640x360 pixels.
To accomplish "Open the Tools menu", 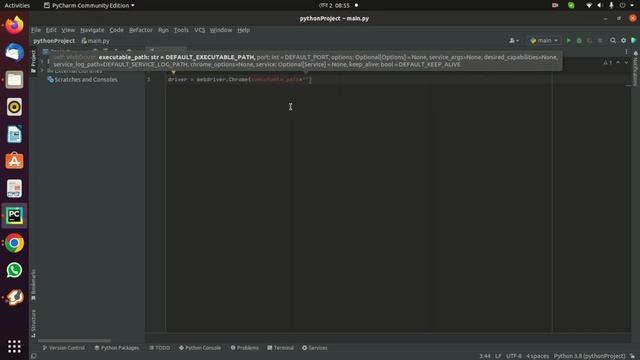I will pyautogui.click(x=181, y=30).
